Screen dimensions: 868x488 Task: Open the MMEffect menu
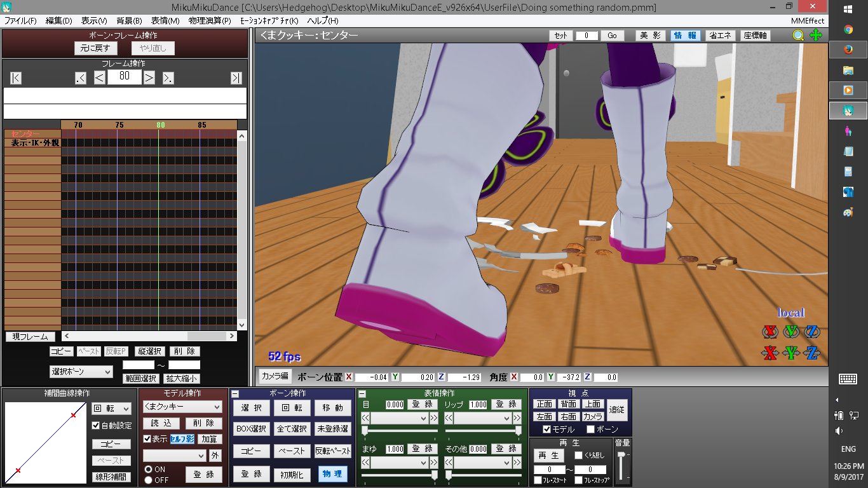point(808,21)
